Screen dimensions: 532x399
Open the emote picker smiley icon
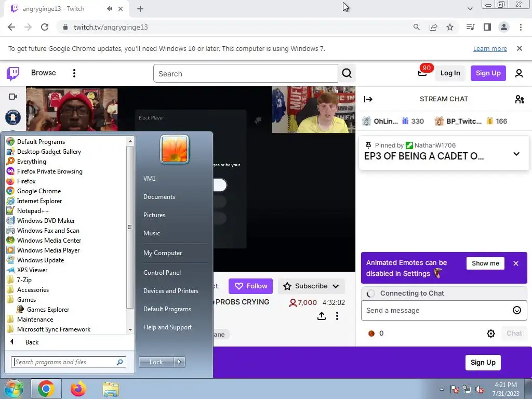click(x=517, y=310)
